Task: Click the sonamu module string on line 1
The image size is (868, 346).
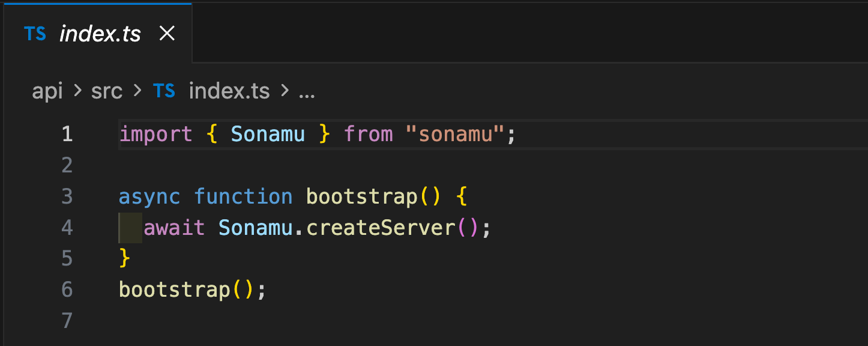Action: pos(456,133)
